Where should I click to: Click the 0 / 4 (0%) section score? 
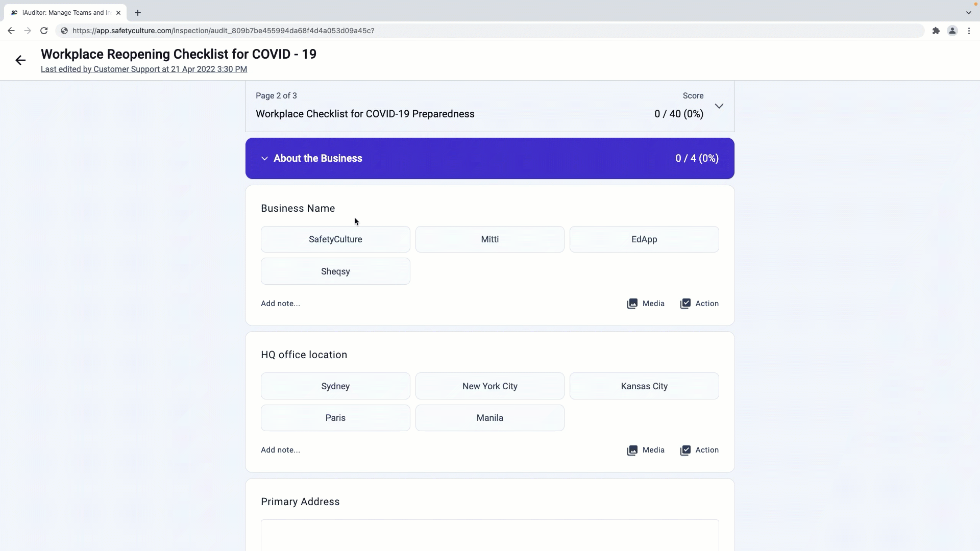point(697,159)
